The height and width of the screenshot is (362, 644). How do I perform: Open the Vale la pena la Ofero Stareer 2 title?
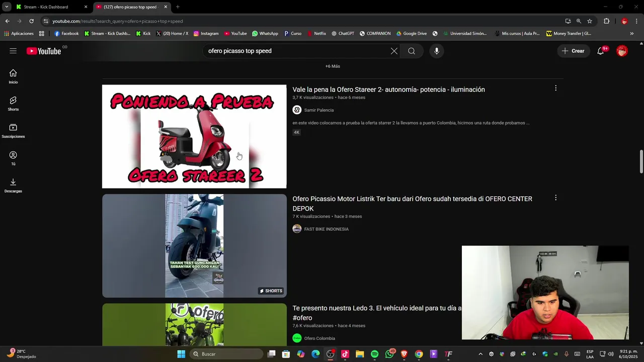(388, 89)
